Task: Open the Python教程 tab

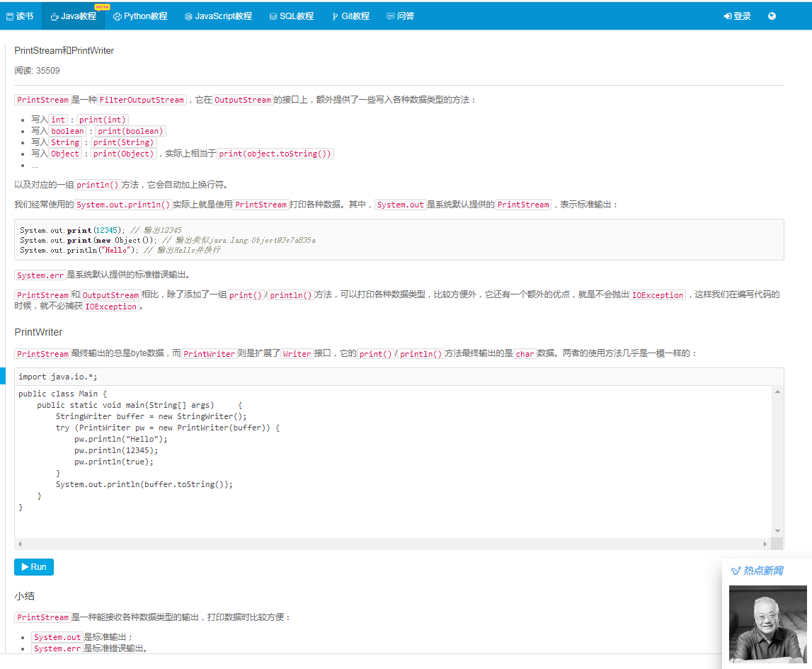Action: (140, 16)
